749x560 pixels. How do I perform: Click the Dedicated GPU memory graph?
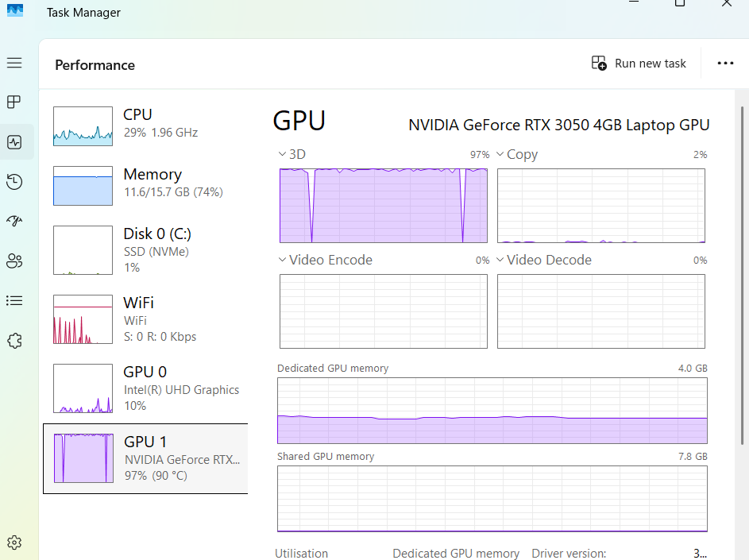tap(492, 411)
